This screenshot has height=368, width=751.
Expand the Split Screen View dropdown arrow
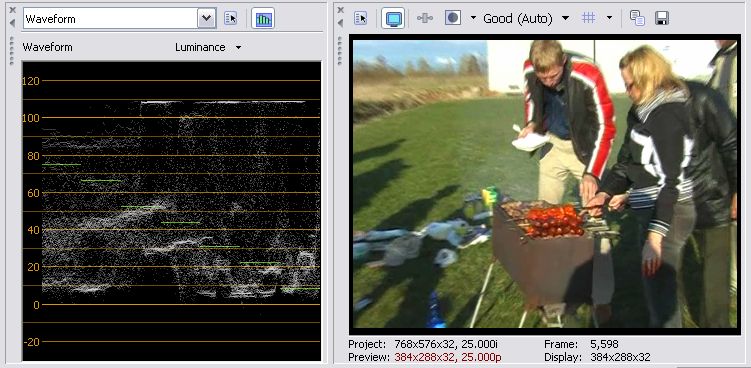click(473, 18)
